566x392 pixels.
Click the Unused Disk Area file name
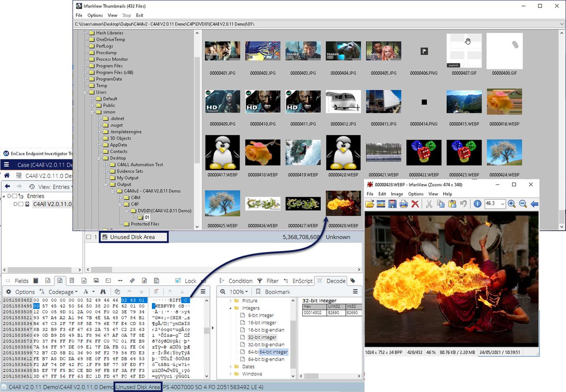pyautogui.click(x=132, y=237)
